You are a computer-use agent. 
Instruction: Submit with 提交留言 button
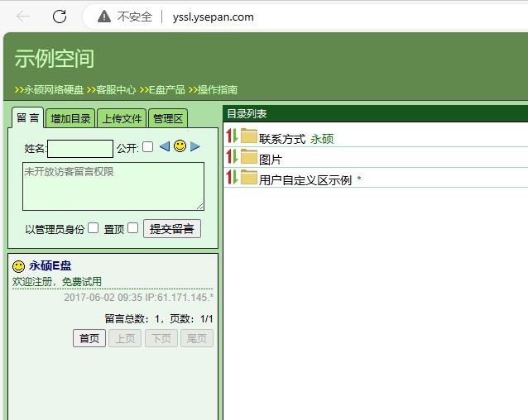click(x=172, y=229)
